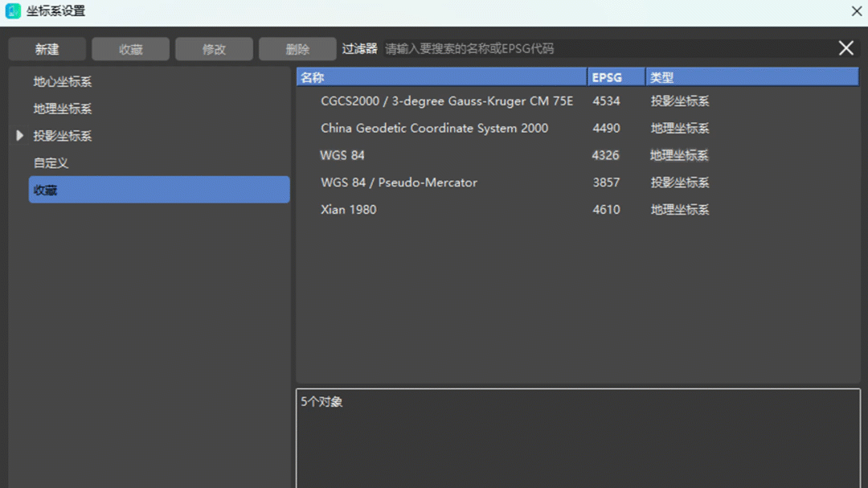The image size is (868, 488).
Task: Open the 自定义 category
Action: pos(51,163)
